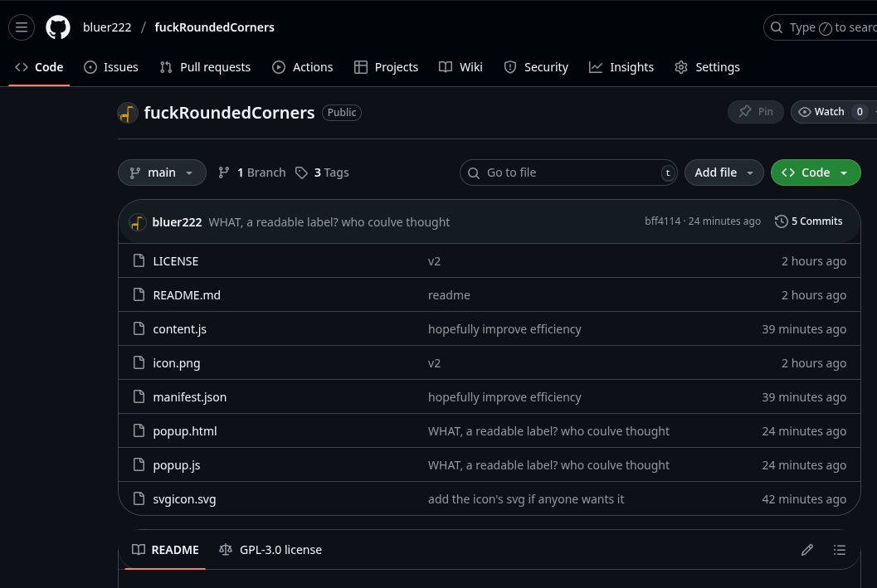Open the main branch selector dropdown
Screen dimensions: 877x588
tap(162, 173)
